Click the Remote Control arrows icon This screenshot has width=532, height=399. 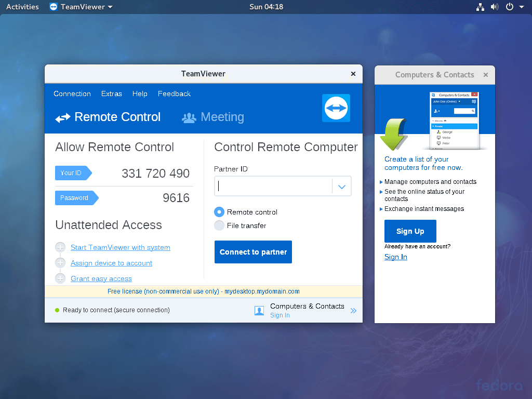pyautogui.click(x=63, y=118)
